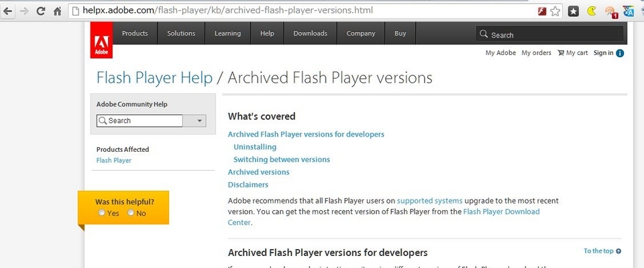Image resolution: width=644 pixels, height=268 pixels.
Task: Click the Was this helpful? label
Action: click(125, 202)
